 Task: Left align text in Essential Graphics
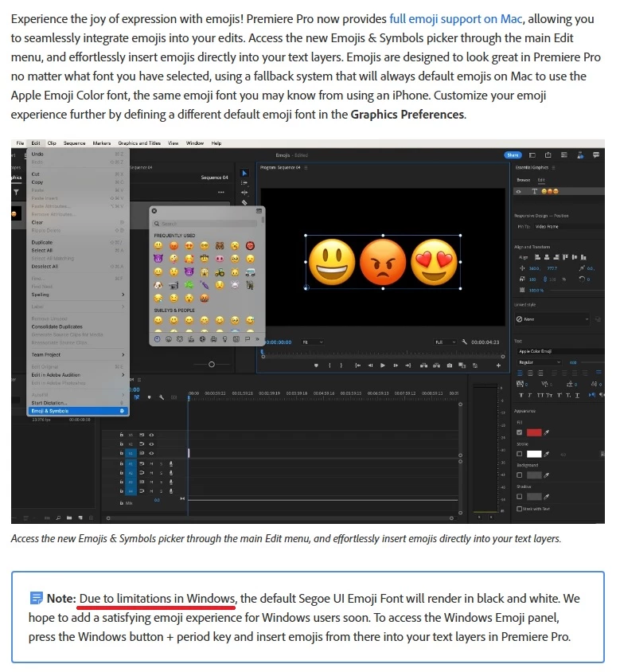(x=520, y=373)
